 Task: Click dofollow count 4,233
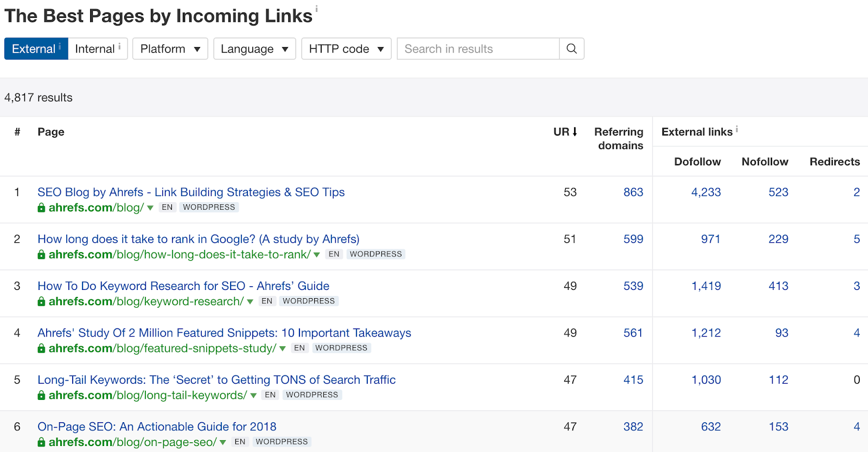[x=706, y=192]
